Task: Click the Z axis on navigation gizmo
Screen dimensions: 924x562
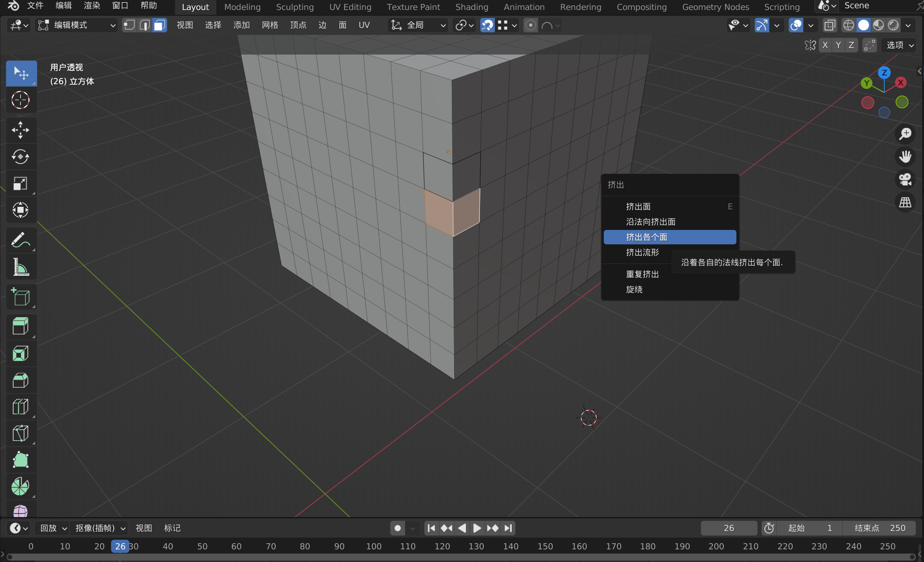Action: click(x=884, y=72)
